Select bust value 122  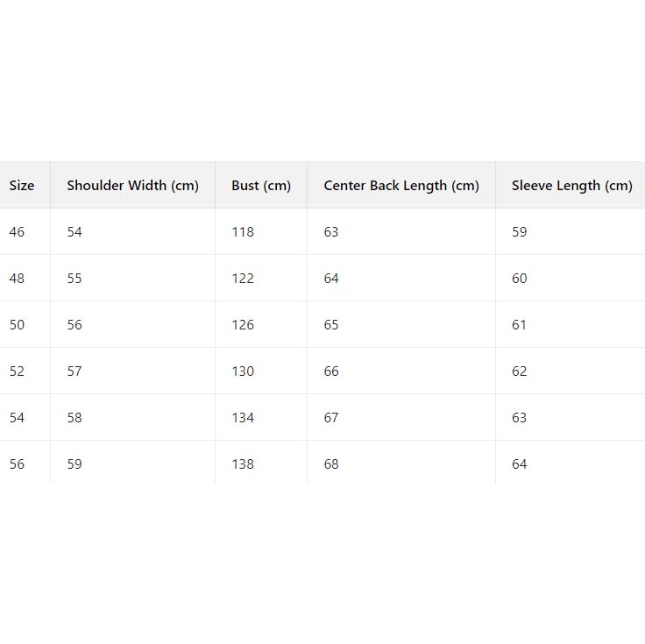point(243,279)
